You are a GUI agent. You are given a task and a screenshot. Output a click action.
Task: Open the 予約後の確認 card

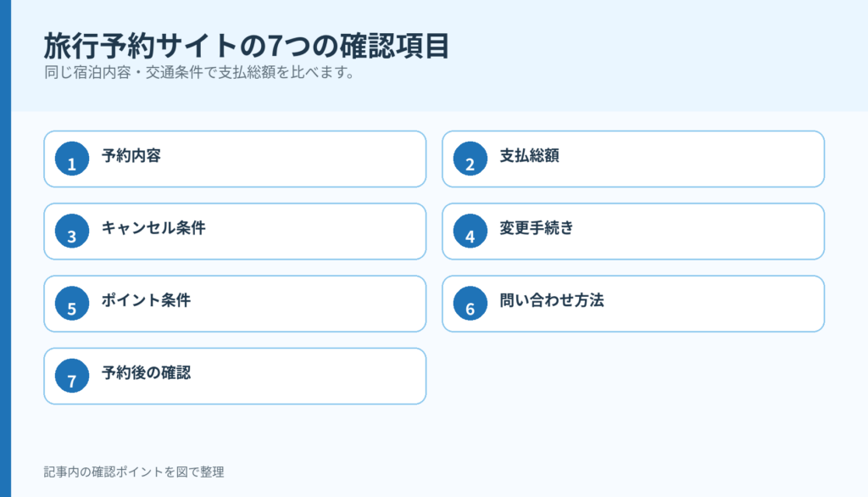point(235,377)
